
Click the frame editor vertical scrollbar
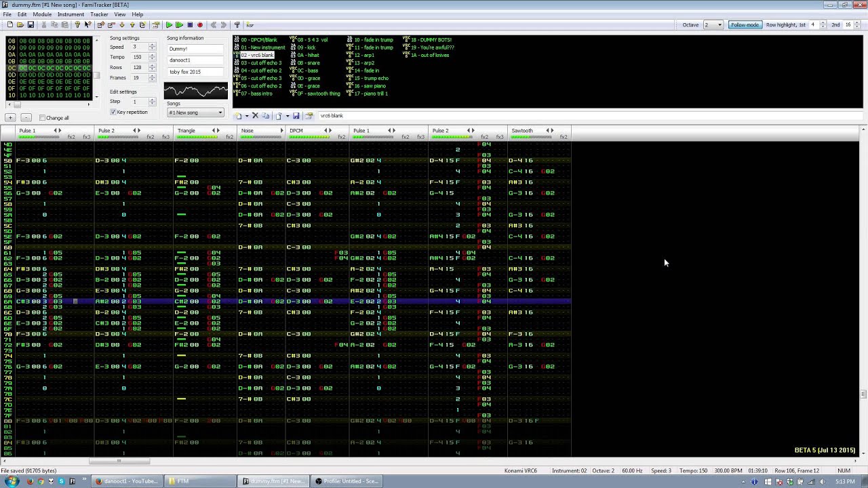[96, 68]
